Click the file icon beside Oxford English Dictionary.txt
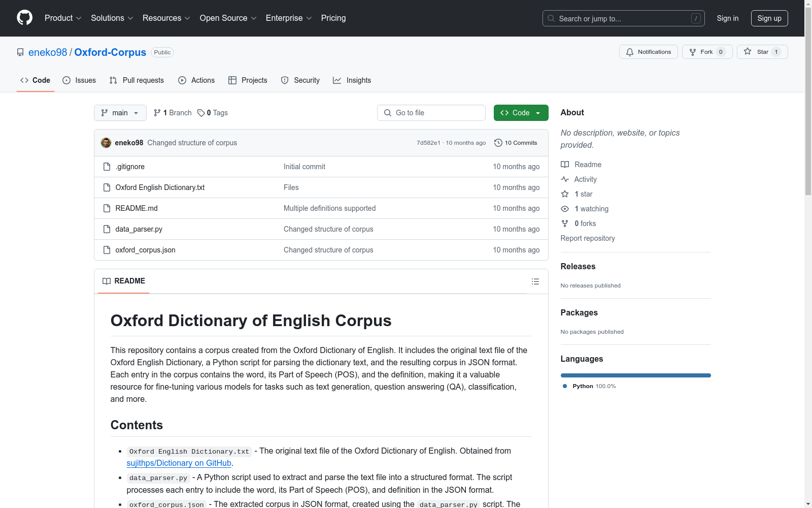Image resolution: width=812 pixels, height=508 pixels. pos(107,187)
